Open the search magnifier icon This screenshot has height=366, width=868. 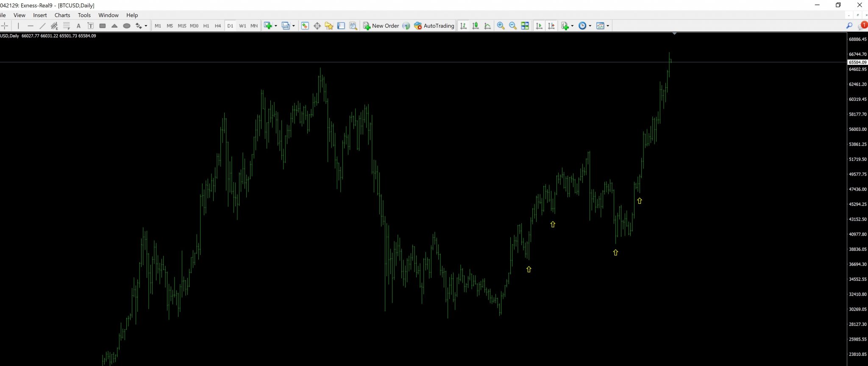coord(849,26)
